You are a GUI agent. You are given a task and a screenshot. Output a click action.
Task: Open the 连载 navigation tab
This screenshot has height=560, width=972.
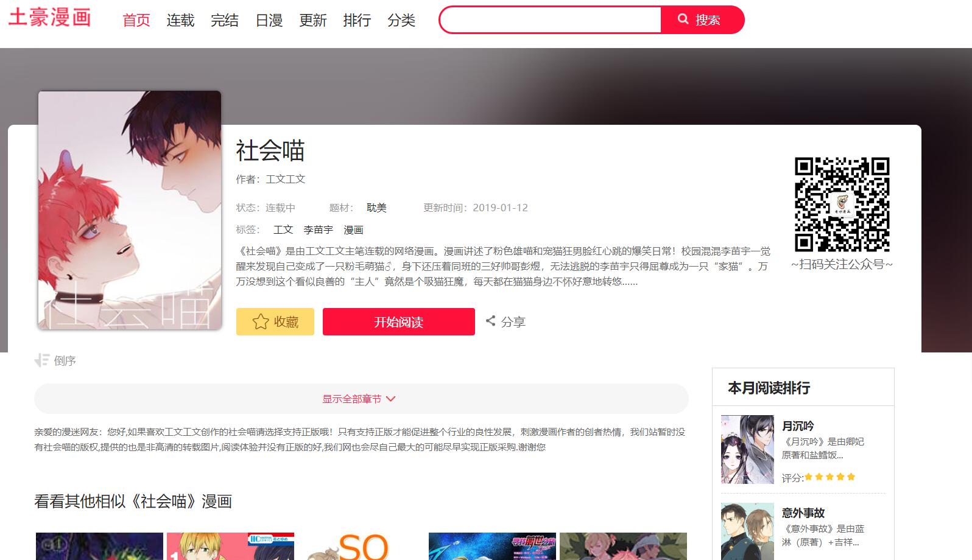pyautogui.click(x=180, y=20)
